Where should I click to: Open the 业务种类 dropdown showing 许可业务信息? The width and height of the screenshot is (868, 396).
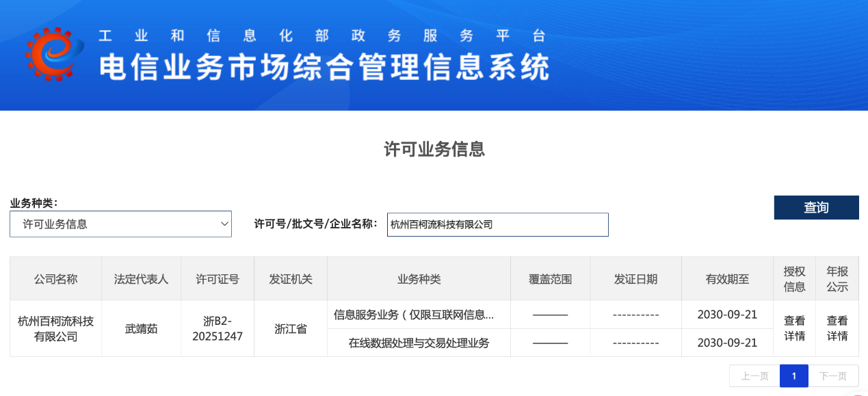[120, 224]
